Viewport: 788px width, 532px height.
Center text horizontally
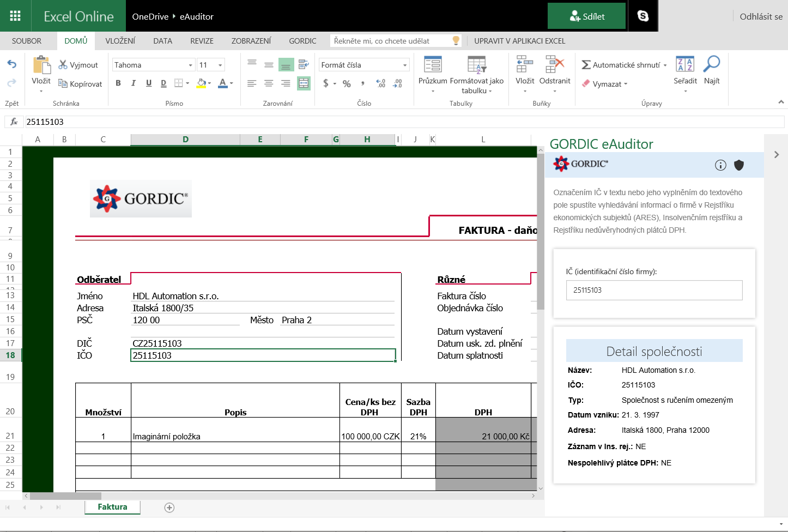(x=269, y=83)
